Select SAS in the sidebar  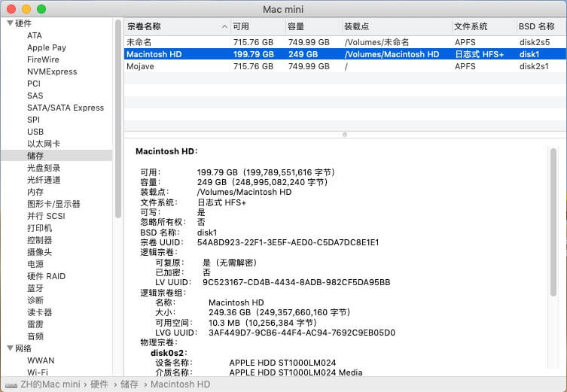coord(35,96)
